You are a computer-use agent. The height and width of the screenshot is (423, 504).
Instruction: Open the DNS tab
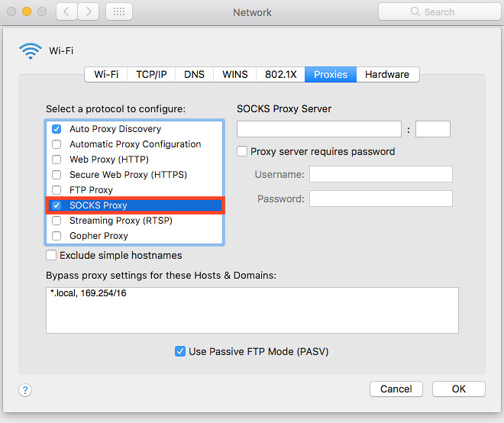pos(194,75)
